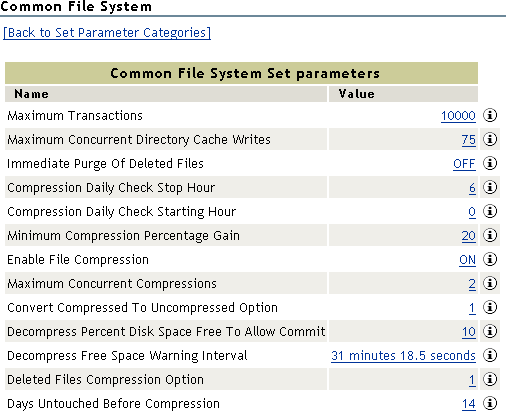Click info icon for Maximum Transactions

click(490, 115)
